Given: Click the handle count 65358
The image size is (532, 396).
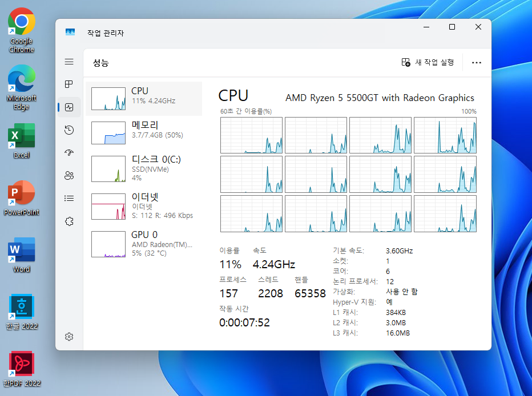Looking at the screenshot, I should (x=310, y=294).
